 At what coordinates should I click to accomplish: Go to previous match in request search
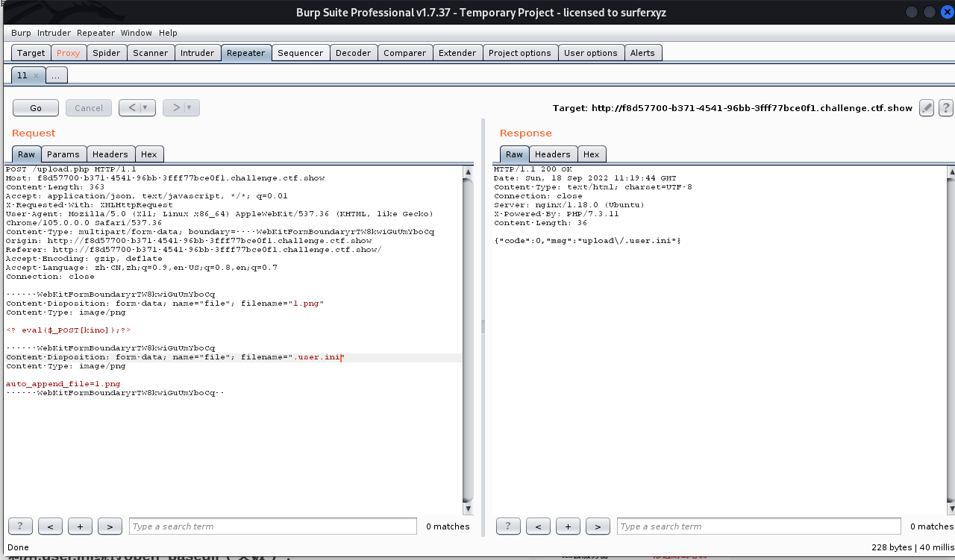coord(50,526)
